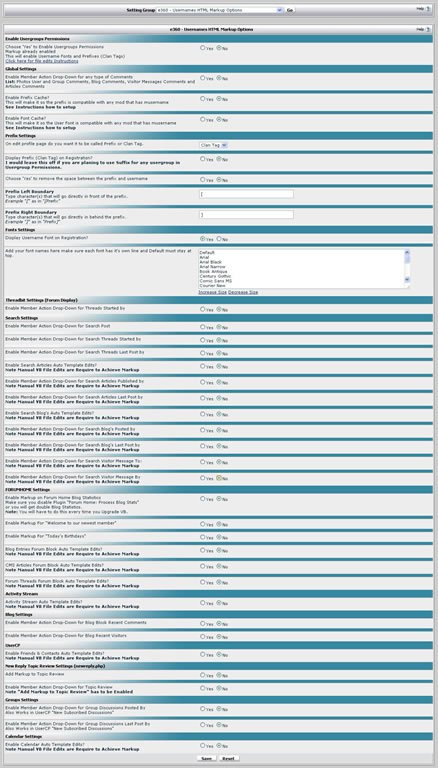Image resolution: width=438 pixels, height=768 pixels.
Task: Click the Prefix Right Boundary input field
Action: tap(246, 215)
